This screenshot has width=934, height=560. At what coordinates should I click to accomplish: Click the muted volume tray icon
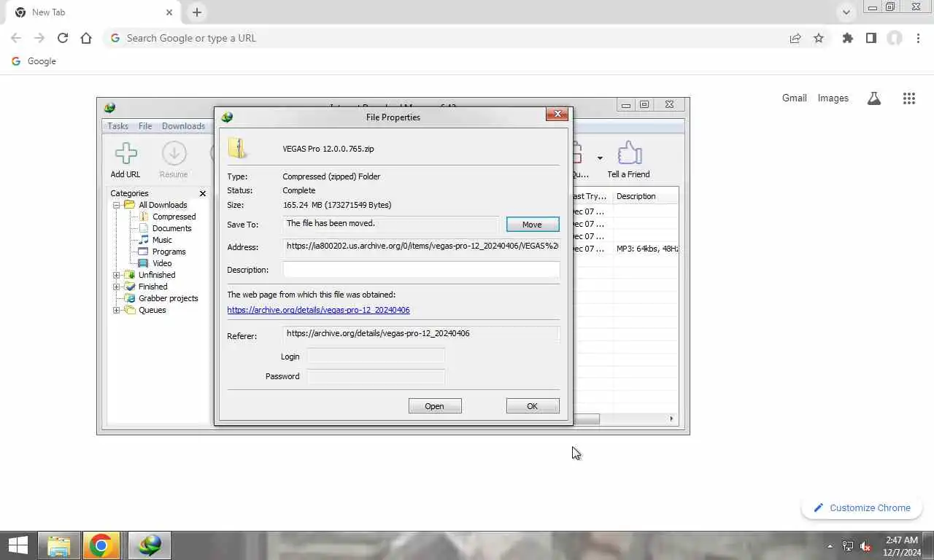[865, 546]
